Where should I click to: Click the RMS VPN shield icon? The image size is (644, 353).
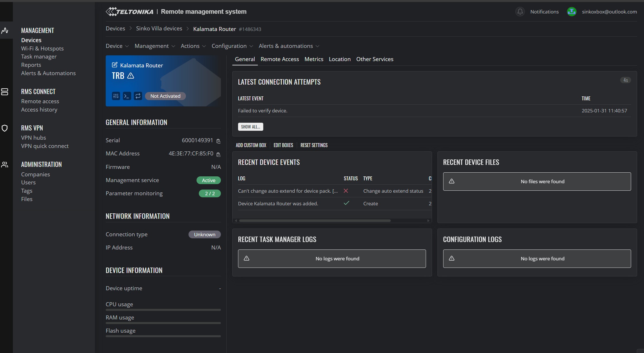[x=5, y=128]
